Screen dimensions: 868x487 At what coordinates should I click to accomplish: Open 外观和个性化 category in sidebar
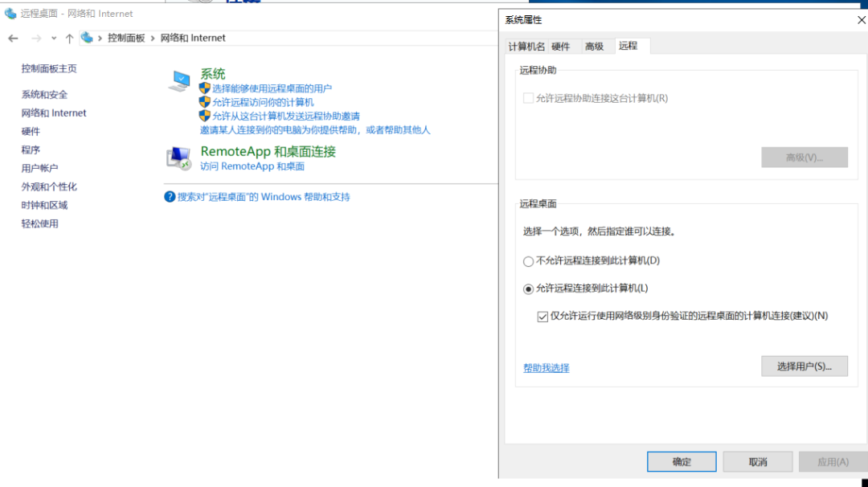click(x=49, y=186)
